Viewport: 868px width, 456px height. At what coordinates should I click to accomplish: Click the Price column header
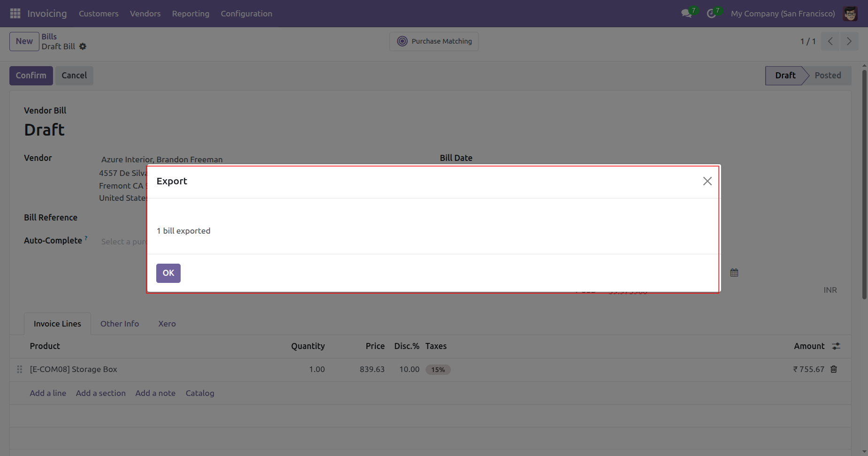tap(375, 346)
